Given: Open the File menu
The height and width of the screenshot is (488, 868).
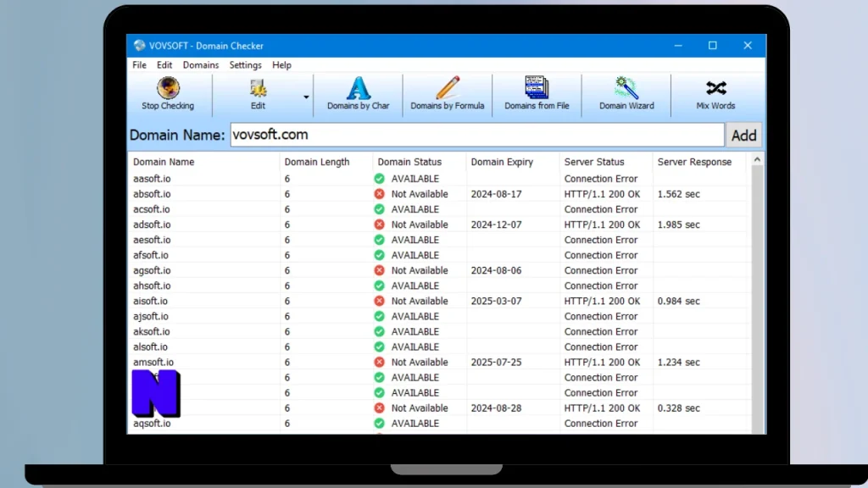Looking at the screenshot, I should [x=140, y=64].
